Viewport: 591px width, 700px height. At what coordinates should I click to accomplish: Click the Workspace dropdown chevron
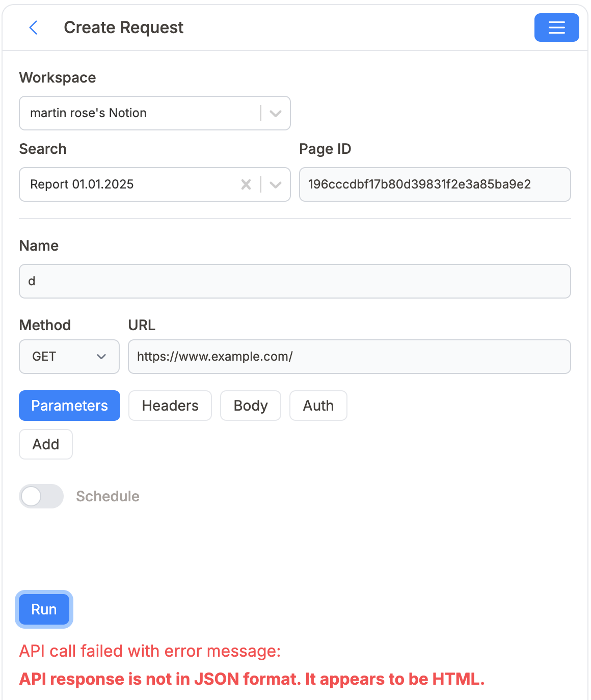(x=276, y=113)
